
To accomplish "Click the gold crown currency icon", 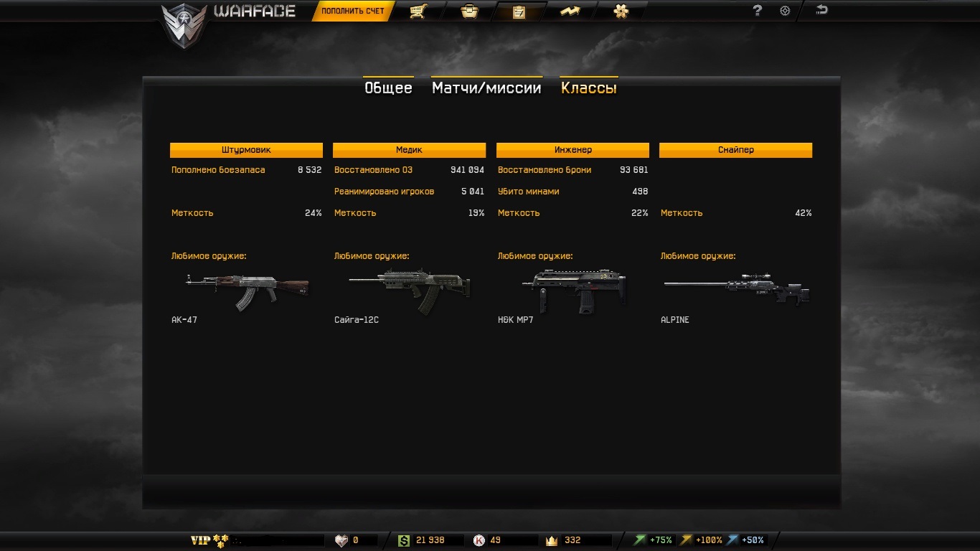I will pyautogui.click(x=552, y=540).
